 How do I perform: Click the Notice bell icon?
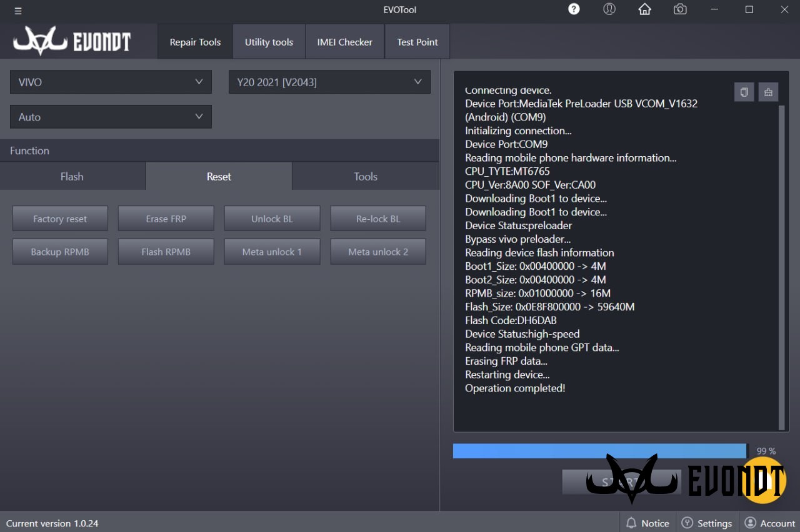pos(631,523)
